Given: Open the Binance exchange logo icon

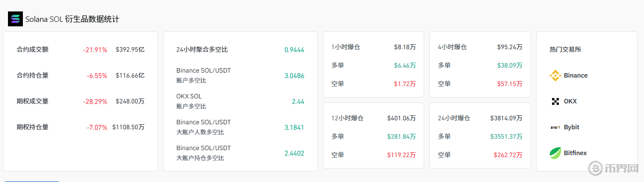Looking at the screenshot, I should [555, 76].
